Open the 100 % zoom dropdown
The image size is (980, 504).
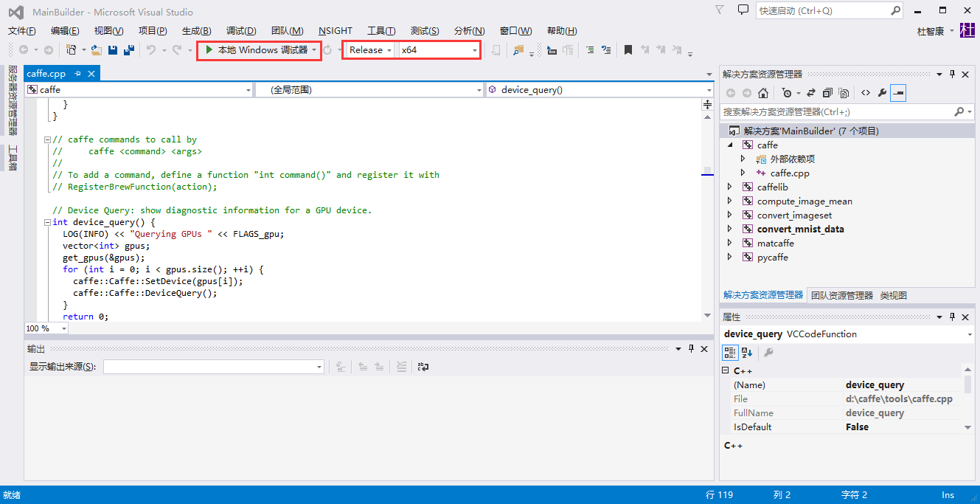pyautogui.click(x=46, y=328)
